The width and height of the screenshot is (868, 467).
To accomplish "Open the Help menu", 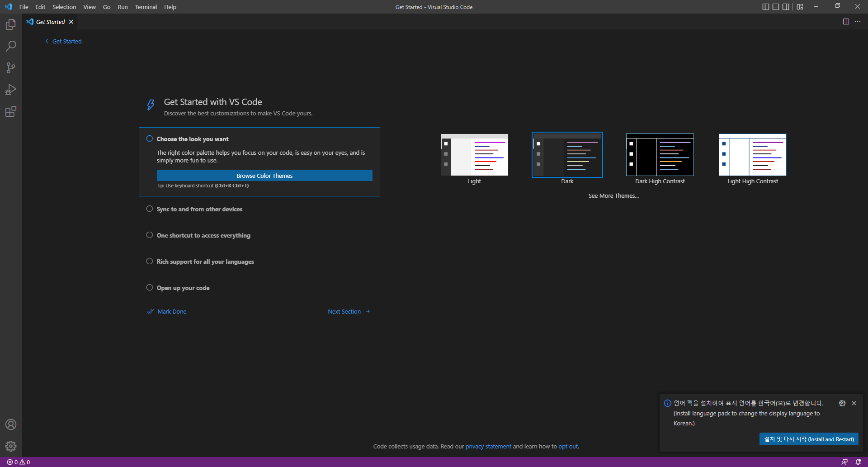I will point(170,7).
